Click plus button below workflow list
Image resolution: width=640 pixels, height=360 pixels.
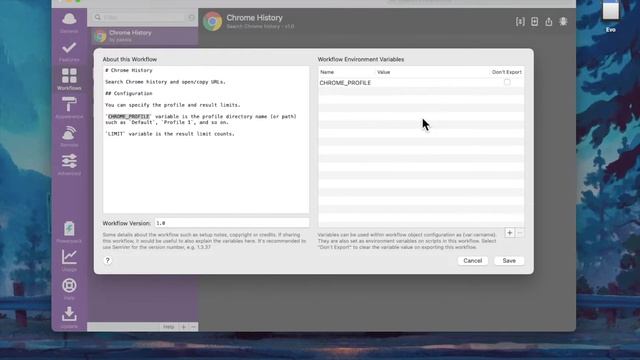point(184,327)
